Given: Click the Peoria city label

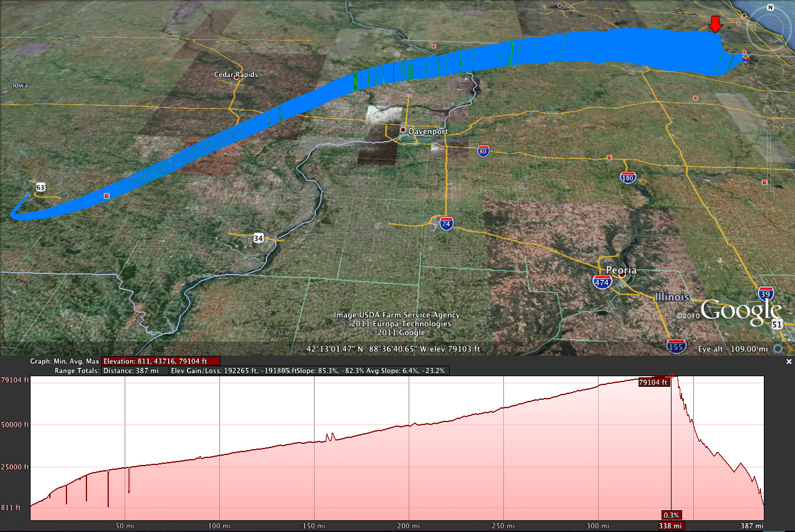Looking at the screenshot, I should click(621, 270).
